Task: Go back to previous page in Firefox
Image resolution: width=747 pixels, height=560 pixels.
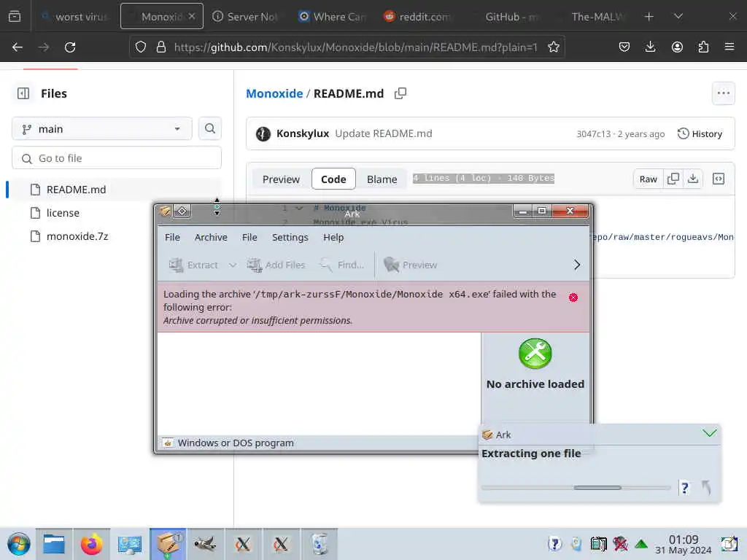Action: pos(18,47)
